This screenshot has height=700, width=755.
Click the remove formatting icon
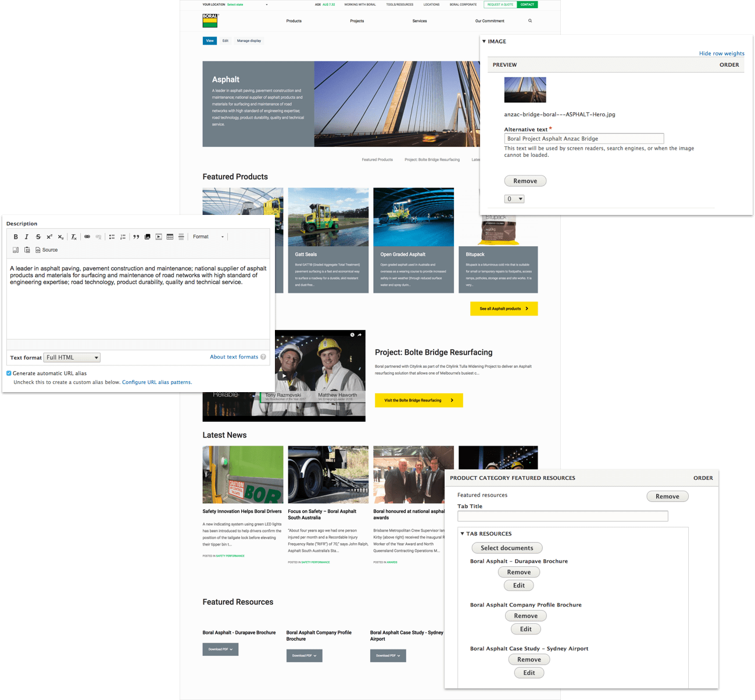pos(74,237)
